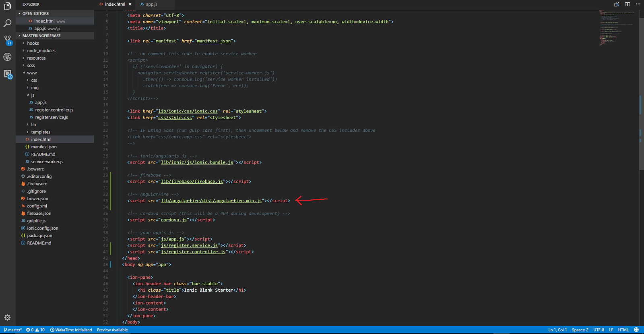Screen dimensions: 644x334
Task: Switch to the app.js tab
Action: pyautogui.click(x=149, y=4)
